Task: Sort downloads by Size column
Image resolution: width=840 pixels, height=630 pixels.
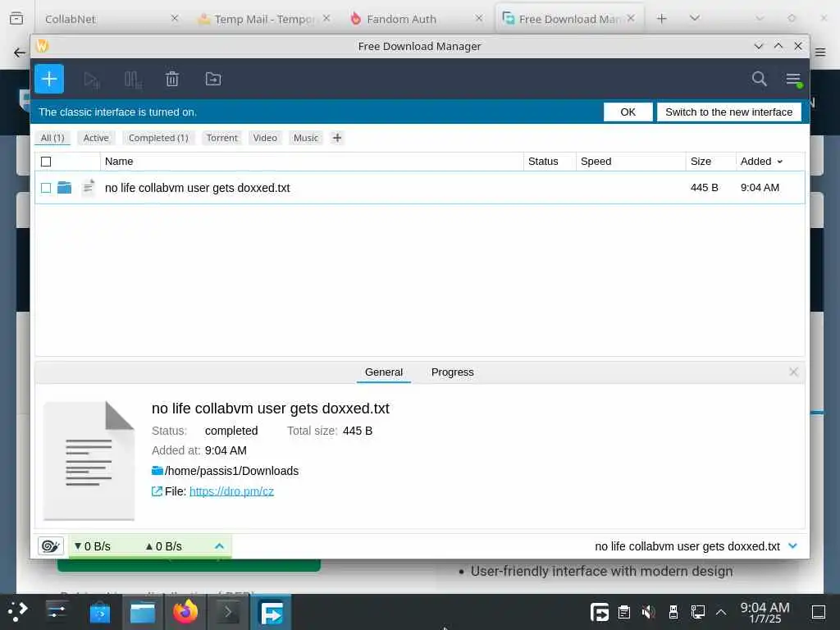Action: 710,162
